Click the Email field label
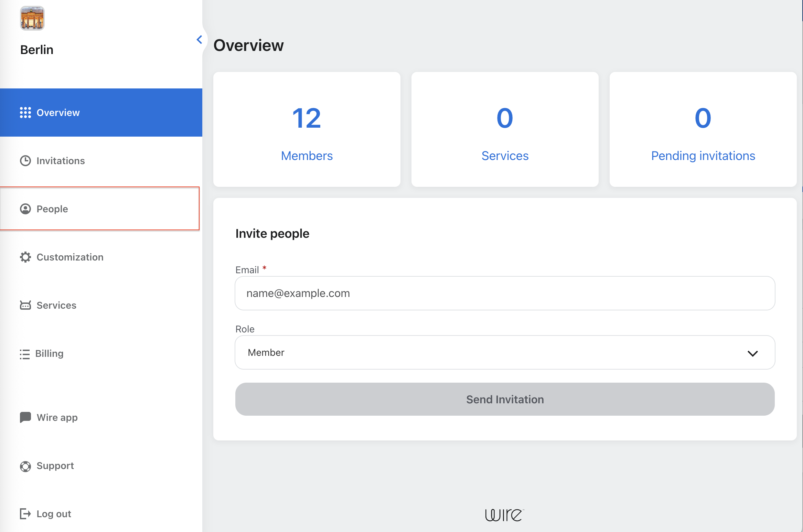Screen dimensions: 803x532 pos(247,270)
